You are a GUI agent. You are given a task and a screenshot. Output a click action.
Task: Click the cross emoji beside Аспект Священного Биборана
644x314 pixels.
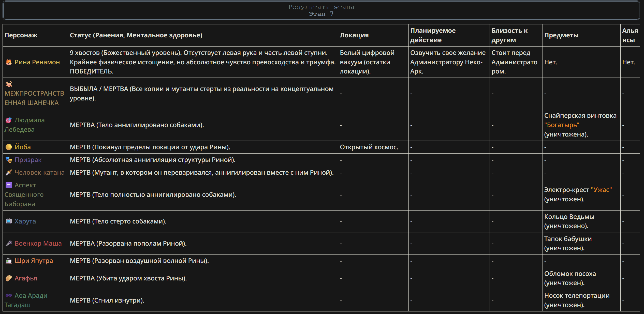(x=9, y=185)
